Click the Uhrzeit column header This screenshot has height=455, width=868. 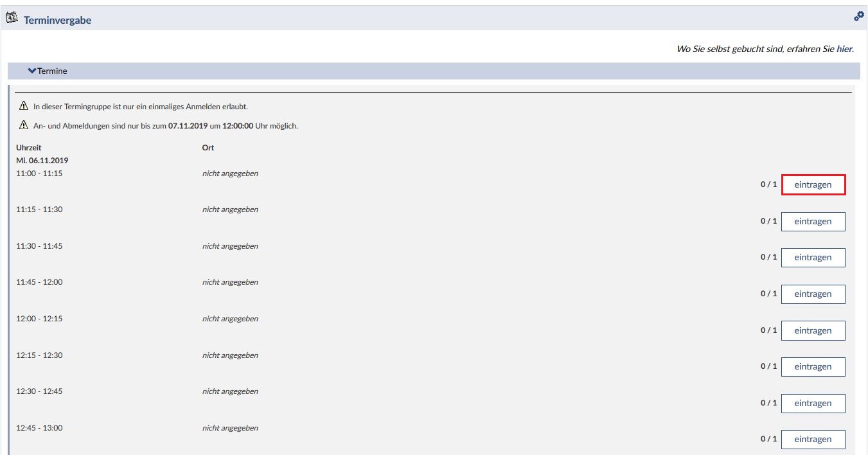[x=29, y=148]
